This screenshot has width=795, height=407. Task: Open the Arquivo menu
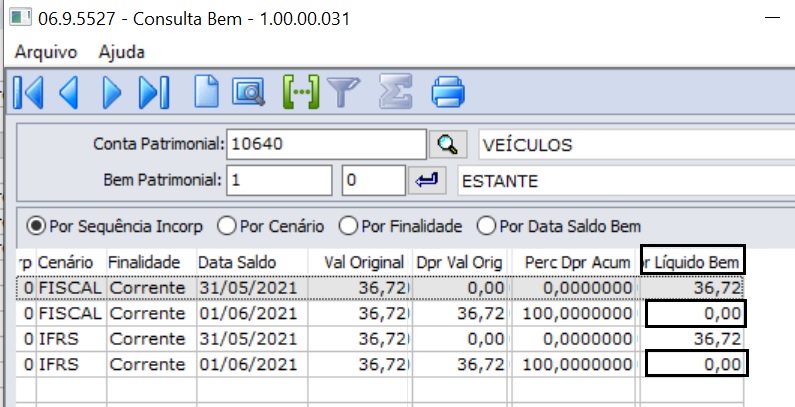pyautogui.click(x=46, y=52)
